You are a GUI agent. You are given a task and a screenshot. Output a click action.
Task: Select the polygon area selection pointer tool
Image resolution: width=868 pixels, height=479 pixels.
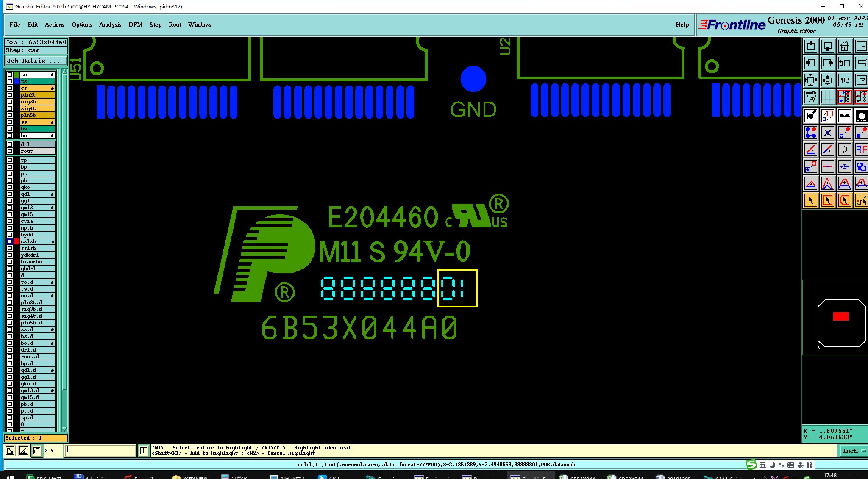(844, 200)
